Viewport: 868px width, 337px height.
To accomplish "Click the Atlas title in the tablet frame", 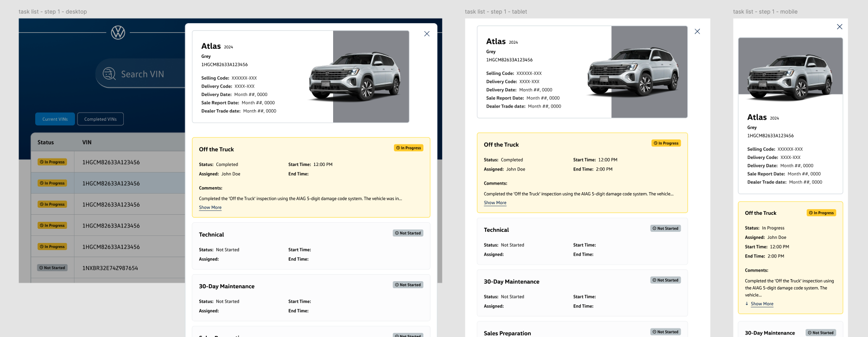I will pyautogui.click(x=496, y=42).
